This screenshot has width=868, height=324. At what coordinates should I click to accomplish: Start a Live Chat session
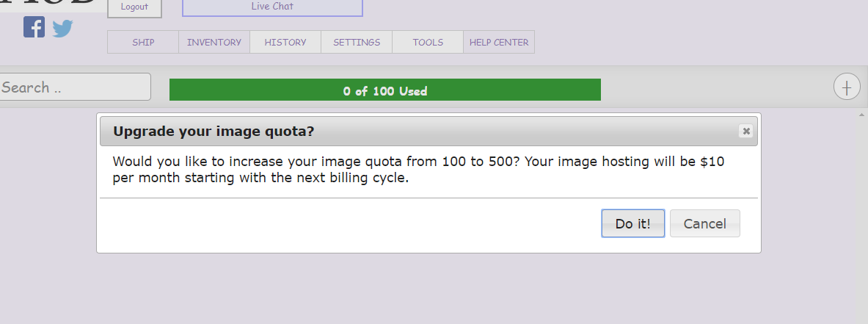pyautogui.click(x=272, y=7)
